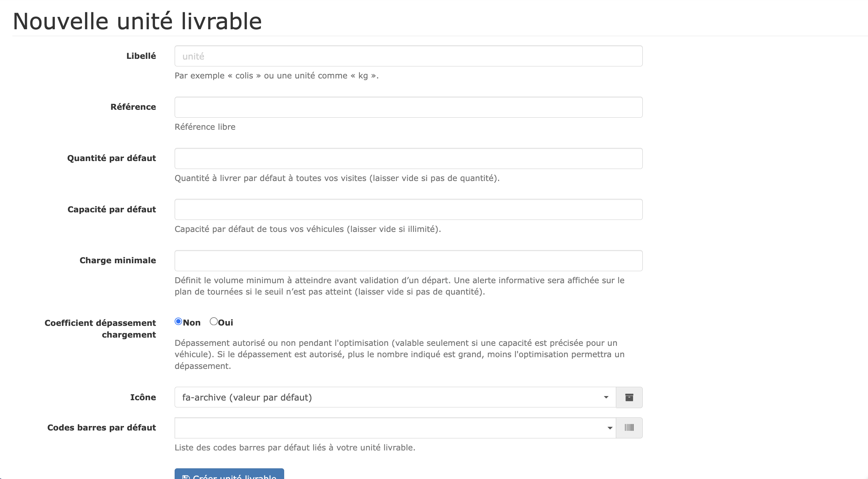Click the Libellé label text
This screenshot has width=868, height=479.
(141, 56)
